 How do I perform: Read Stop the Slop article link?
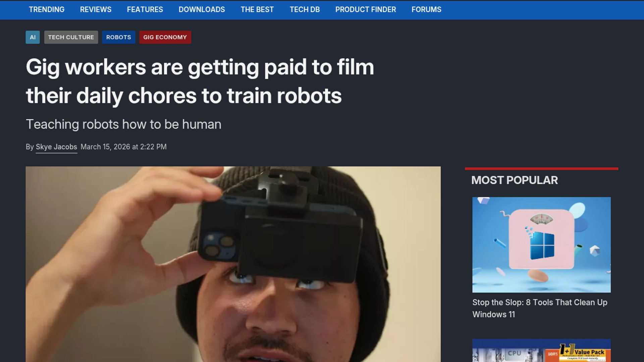coord(540,308)
